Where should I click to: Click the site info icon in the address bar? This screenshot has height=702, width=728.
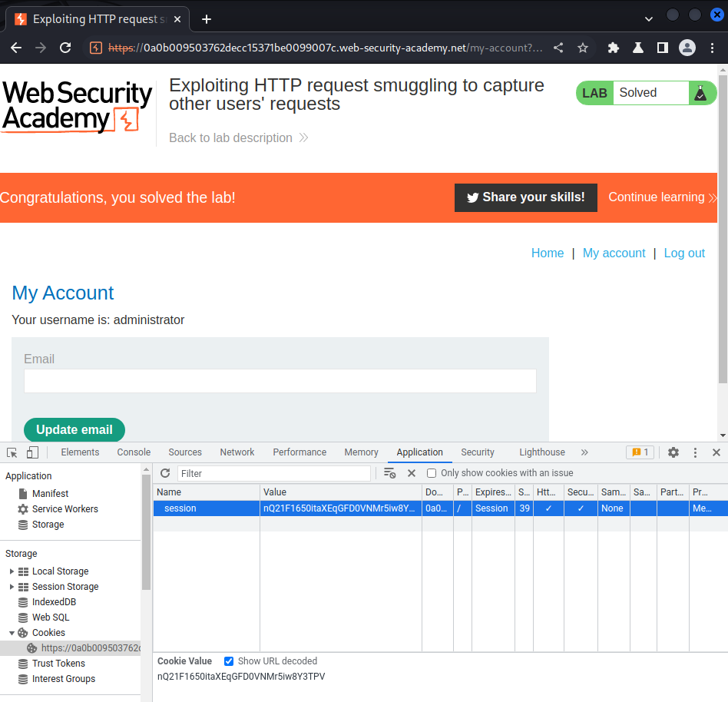pyautogui.click(x=96, y=48)
